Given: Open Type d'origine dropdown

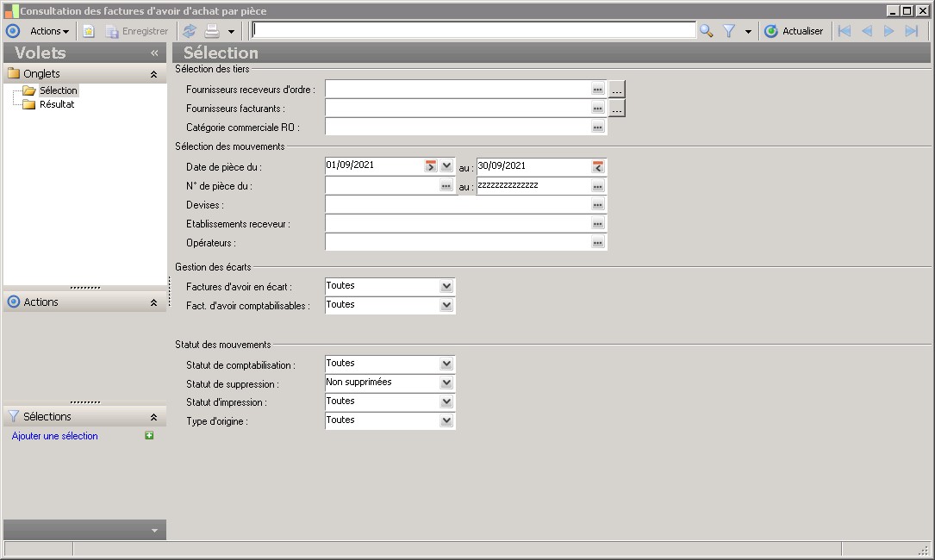Looking at the screenshot, I should click(446, 421).
